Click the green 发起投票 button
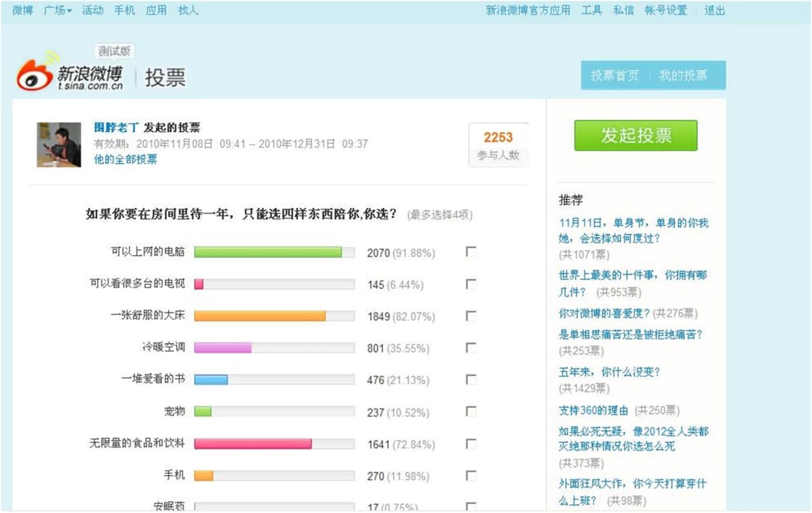This screenshot has height=513, width=812. (x=635, y=135)
